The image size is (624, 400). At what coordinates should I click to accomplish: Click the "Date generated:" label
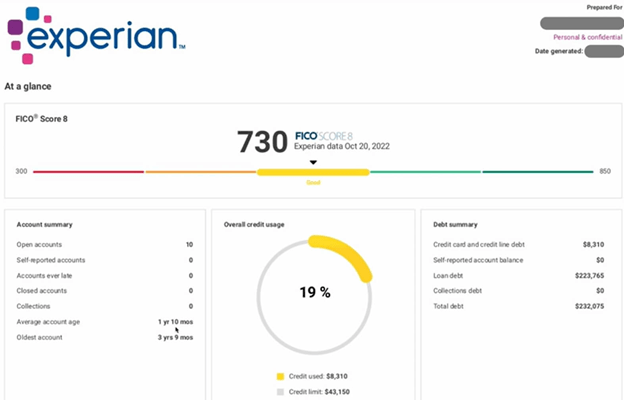coord(559,51)
